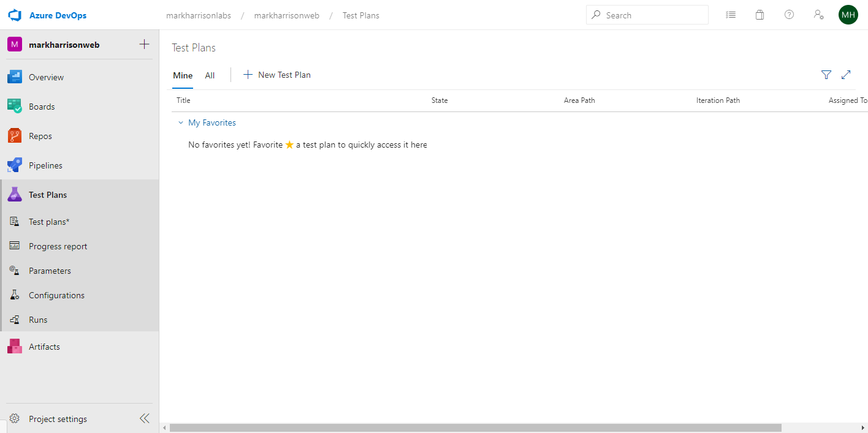This screenshot has height=433, width=868.
Task: Click the Azure DevOps logo icon
Action: point(15,15)
